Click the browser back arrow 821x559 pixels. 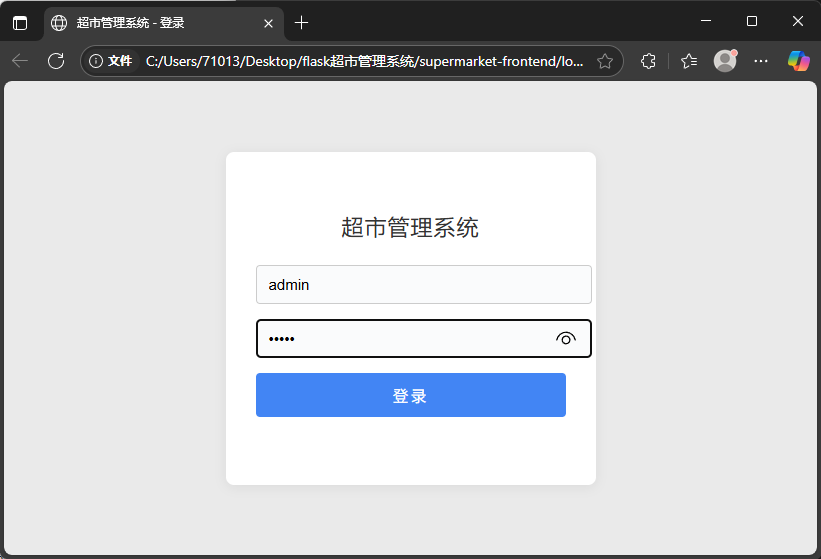coord(20,61)
